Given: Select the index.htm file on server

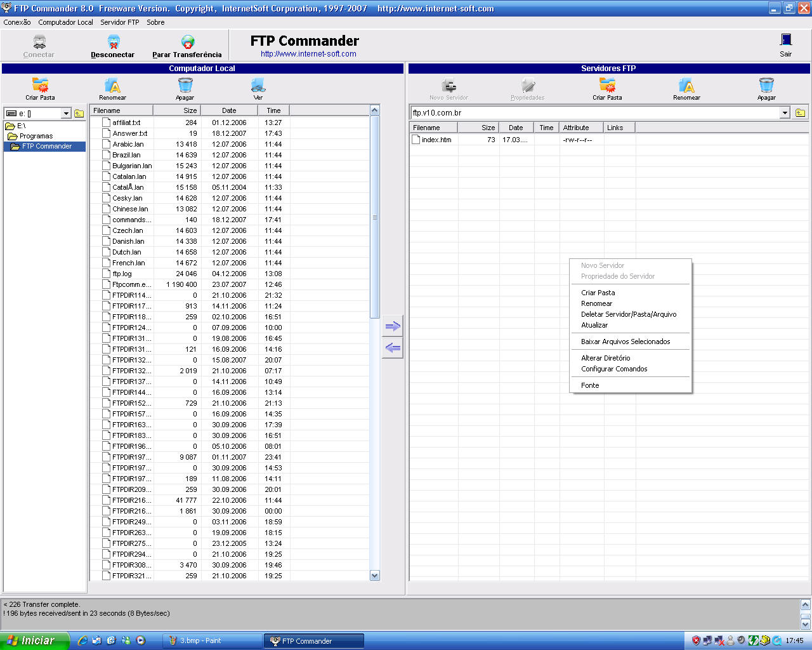Looking at the screenshot, I should point(436,140).
